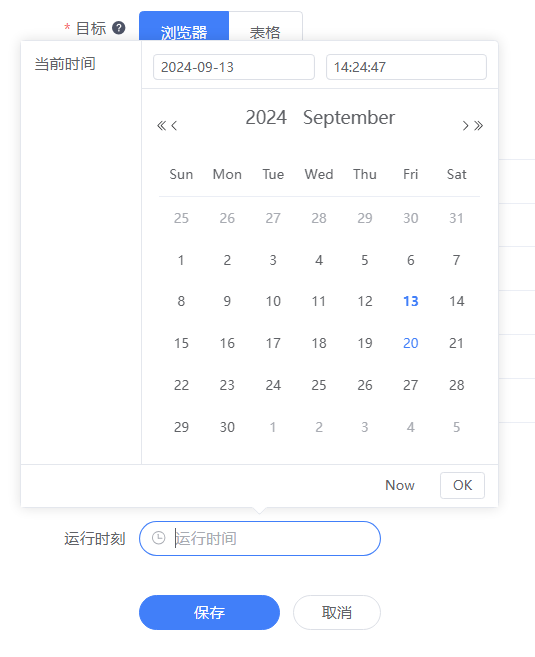Viewport: 535px width, 657px height.
Task: Switch to the 浏览器 tab
Action: 184,27
